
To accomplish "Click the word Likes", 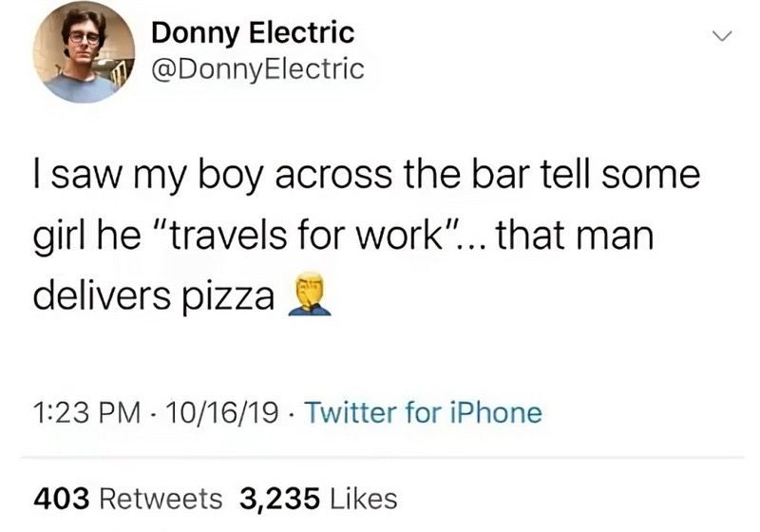I will pyautogui.click(x=364, y=497).
